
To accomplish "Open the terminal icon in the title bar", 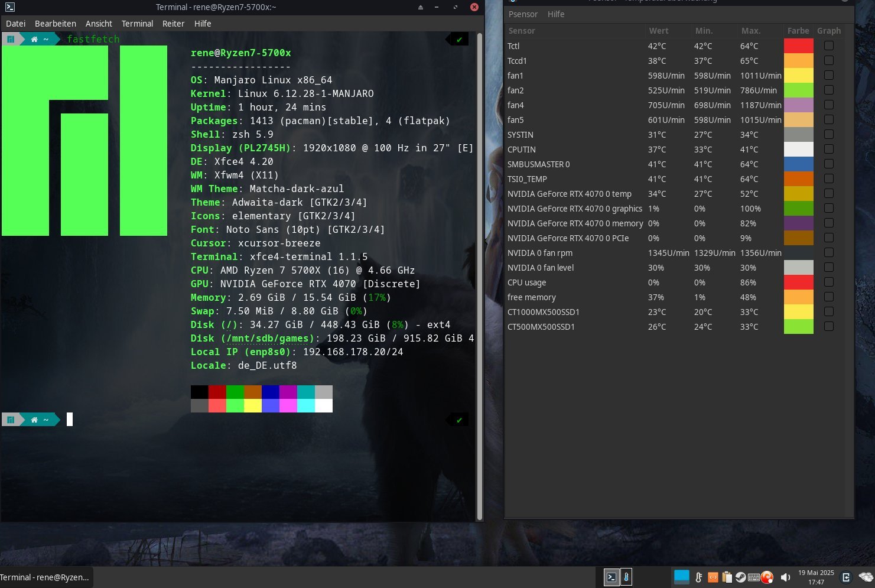I will [x=9, y=7].
